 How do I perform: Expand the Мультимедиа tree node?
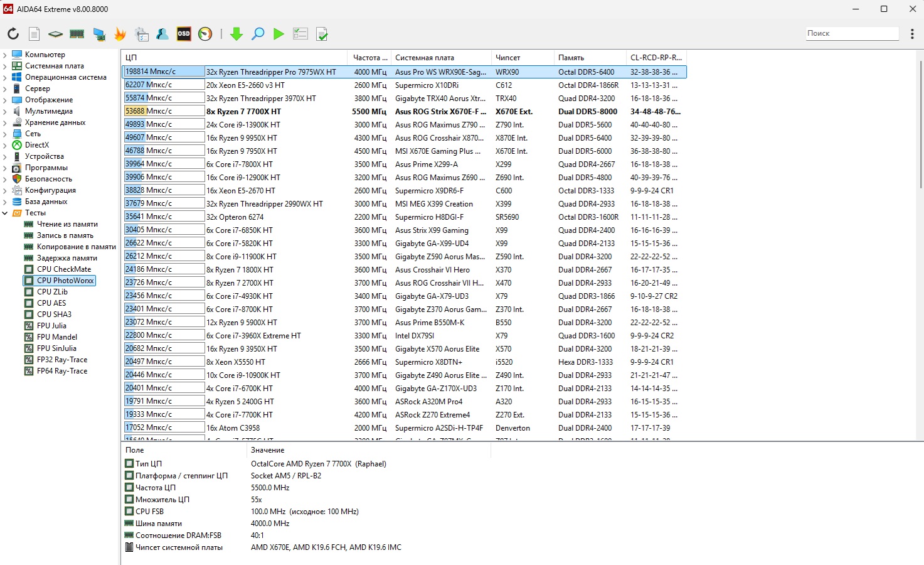coord(5,111)
